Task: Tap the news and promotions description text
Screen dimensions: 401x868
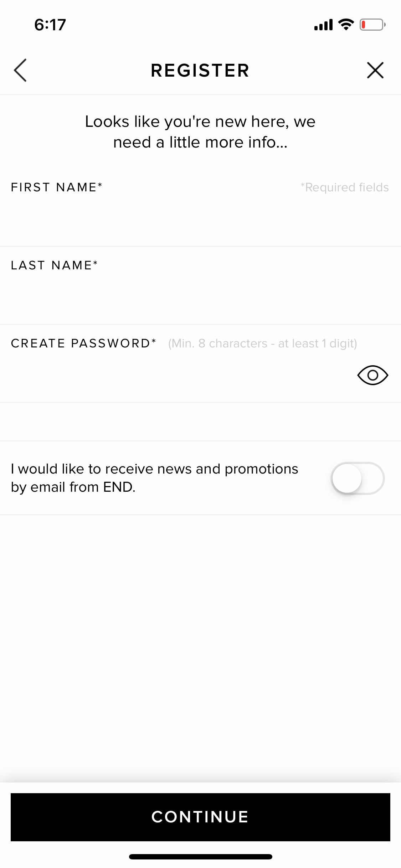Action: [154, 478]
